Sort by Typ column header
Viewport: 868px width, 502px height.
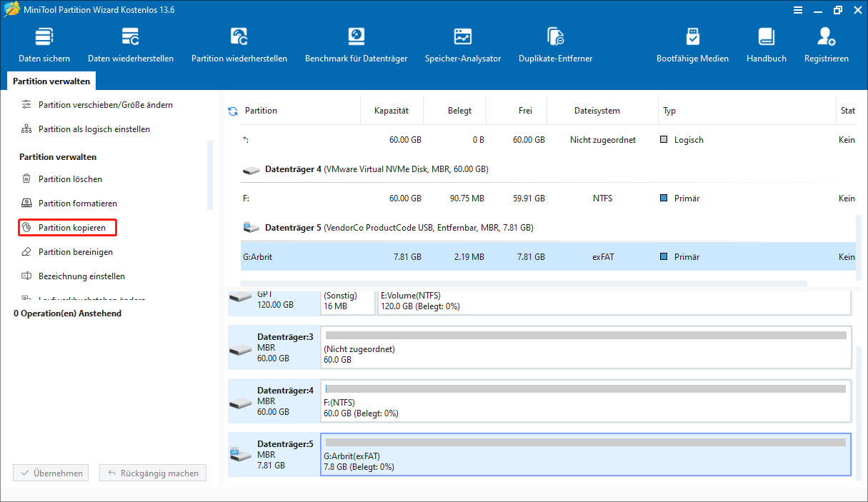pos(669,111)
